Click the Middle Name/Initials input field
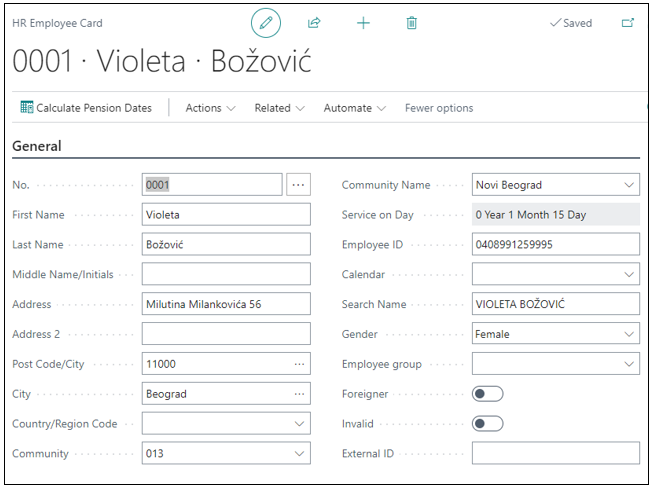 (x=226, y=274)
